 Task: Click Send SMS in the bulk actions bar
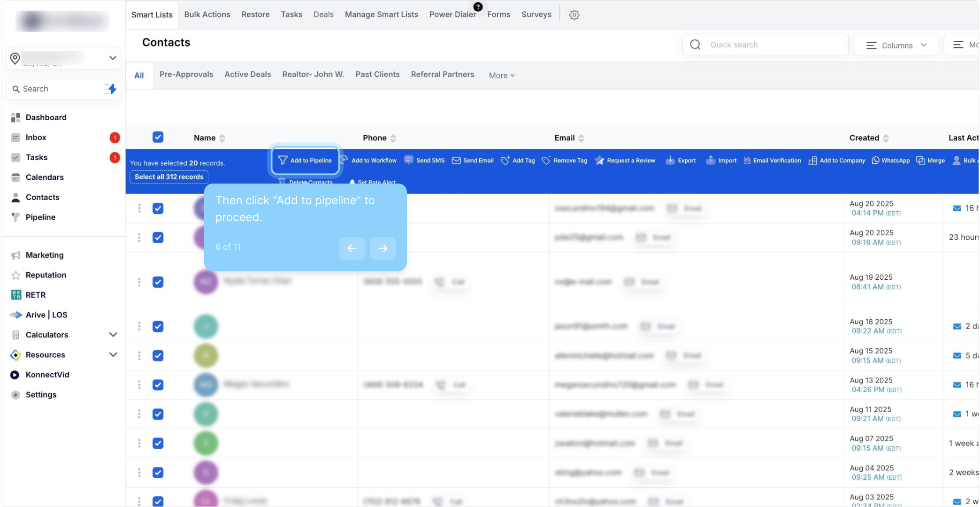click(424, 161)
